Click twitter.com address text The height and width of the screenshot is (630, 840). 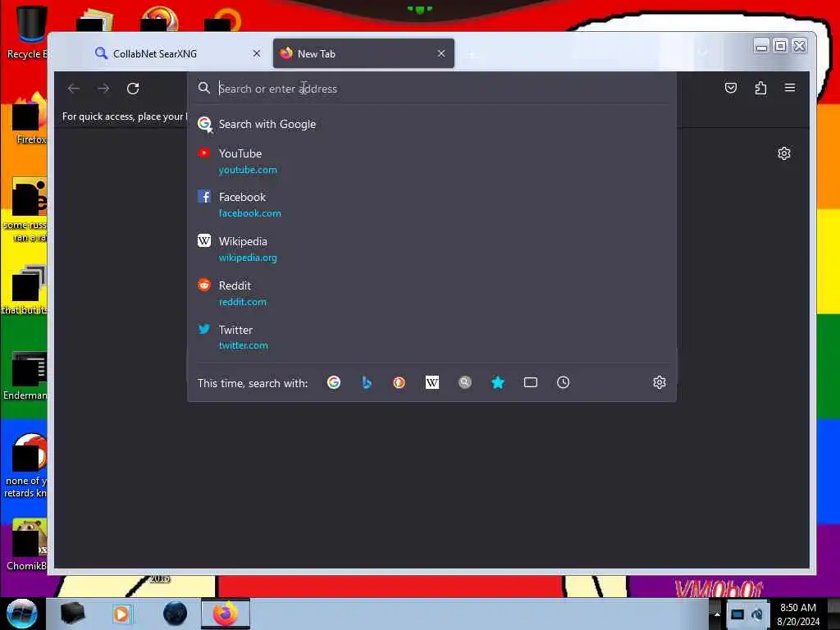(243, 345)
